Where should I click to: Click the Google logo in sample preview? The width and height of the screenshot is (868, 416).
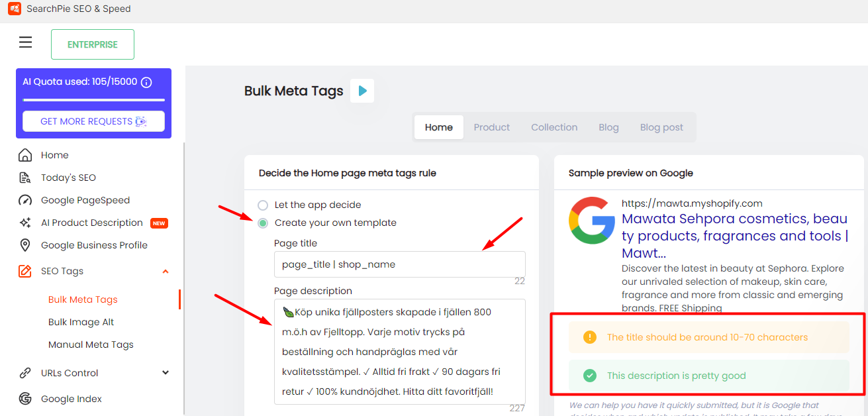pyautogui.click(x=592, y=221)
